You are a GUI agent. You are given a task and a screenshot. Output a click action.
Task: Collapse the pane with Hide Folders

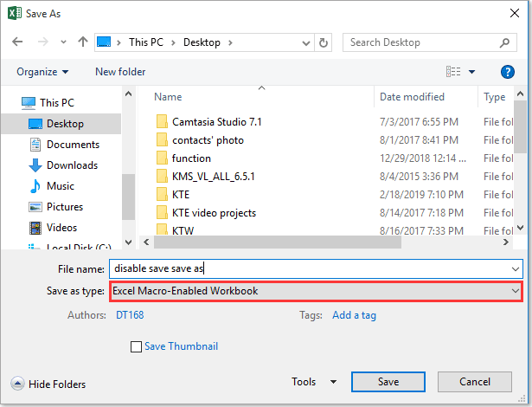point(48,383)
